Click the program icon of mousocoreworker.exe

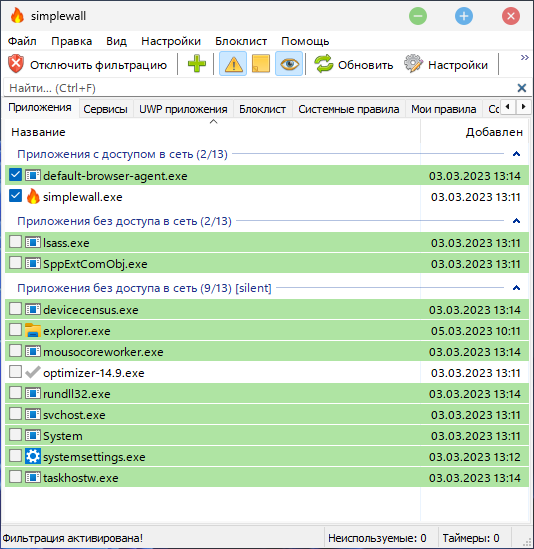[x=33, y=352]
